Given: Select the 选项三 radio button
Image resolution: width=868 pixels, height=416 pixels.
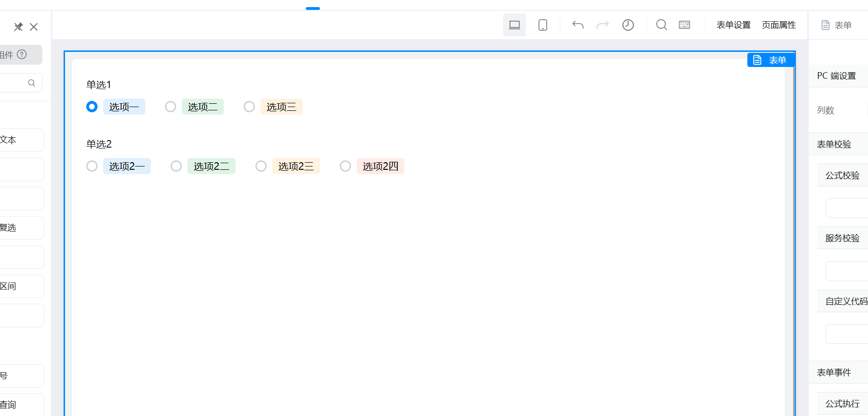Looking at the screenshot, I should [x=249, y=107].
